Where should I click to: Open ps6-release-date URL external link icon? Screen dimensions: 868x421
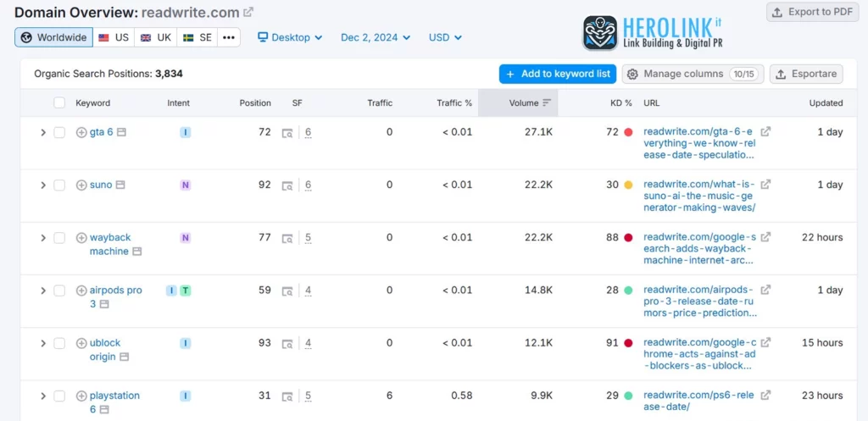pyautogui.click(x=765, y=395)
